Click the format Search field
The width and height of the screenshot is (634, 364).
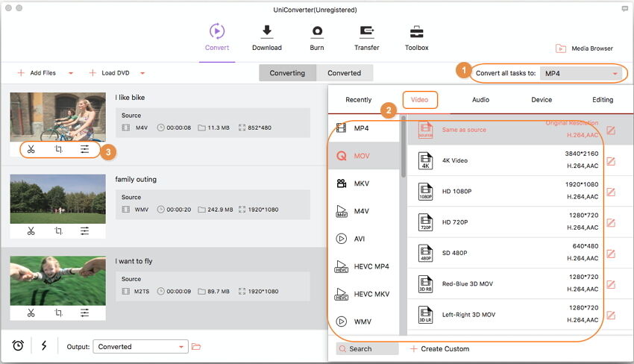(x=367, y=348)
